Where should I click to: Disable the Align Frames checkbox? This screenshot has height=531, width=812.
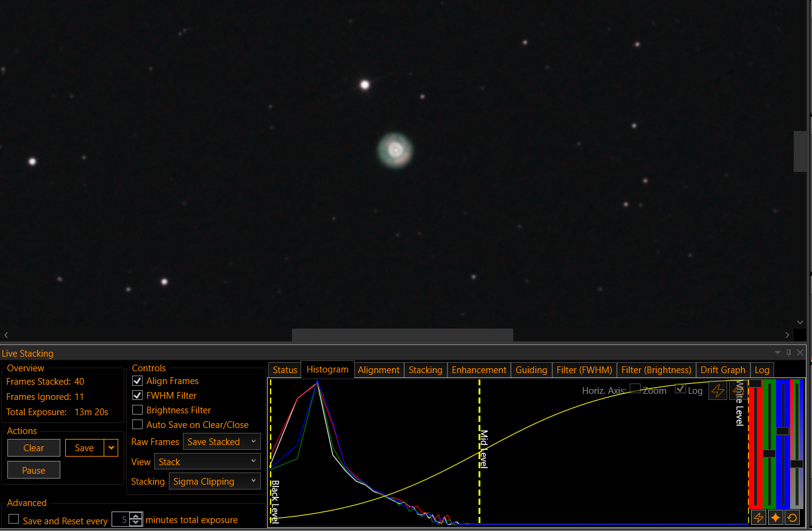(x=138, y=381)
